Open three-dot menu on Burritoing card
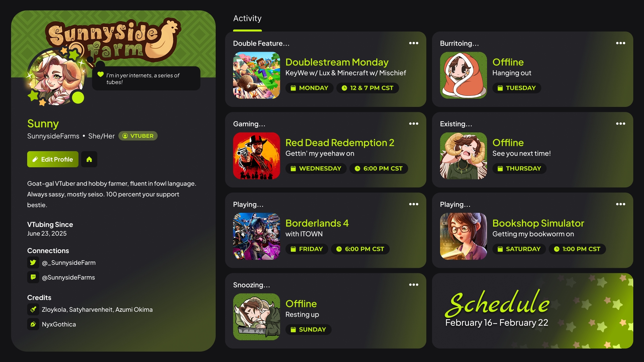This screenshot has width=644, height=362. (x=621, y=43)
